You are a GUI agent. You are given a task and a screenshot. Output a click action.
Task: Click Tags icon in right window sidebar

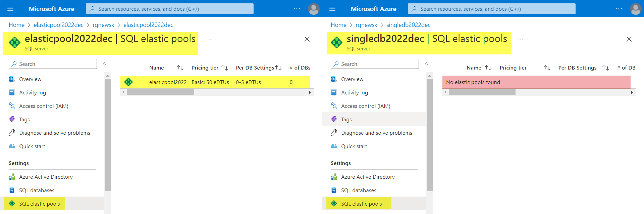[x=334, y=119]
